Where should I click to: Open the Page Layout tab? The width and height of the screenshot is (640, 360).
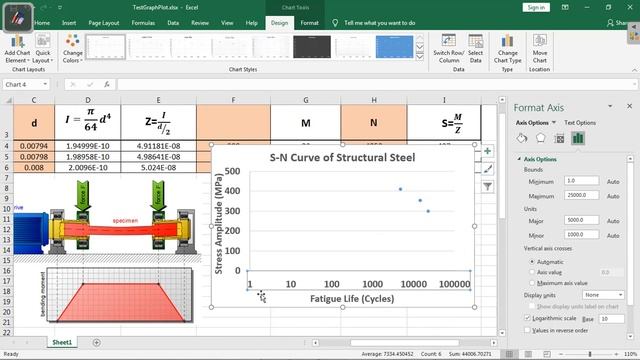[104, 23]
